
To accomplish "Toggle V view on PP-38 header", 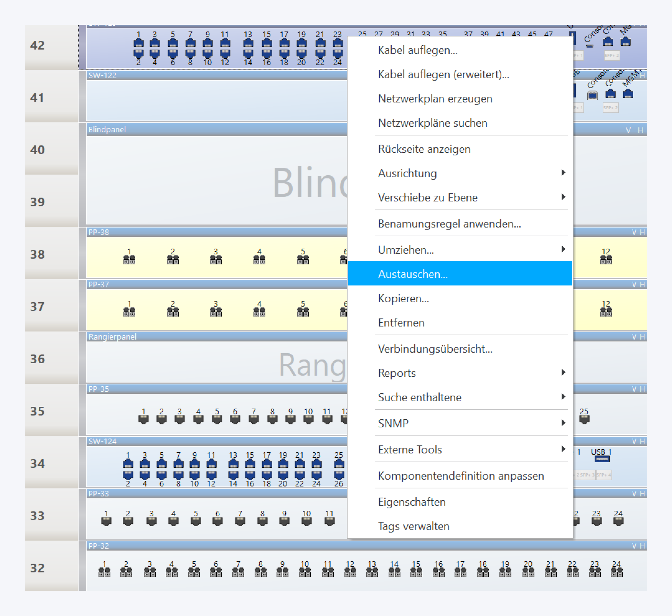I will coord(634,232).
